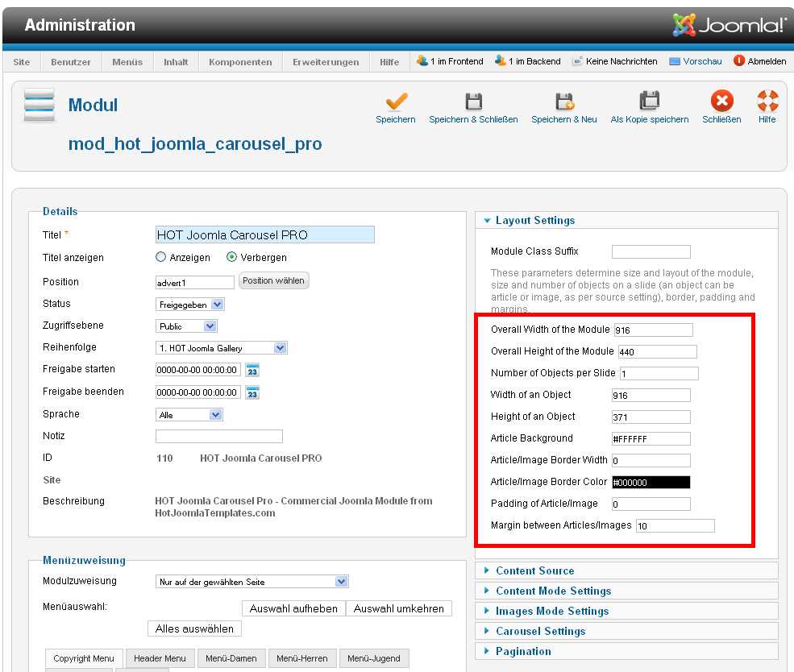Click the Overall Height of the Module field
Screen dimensions: 794x672
[x=657, y=351]
